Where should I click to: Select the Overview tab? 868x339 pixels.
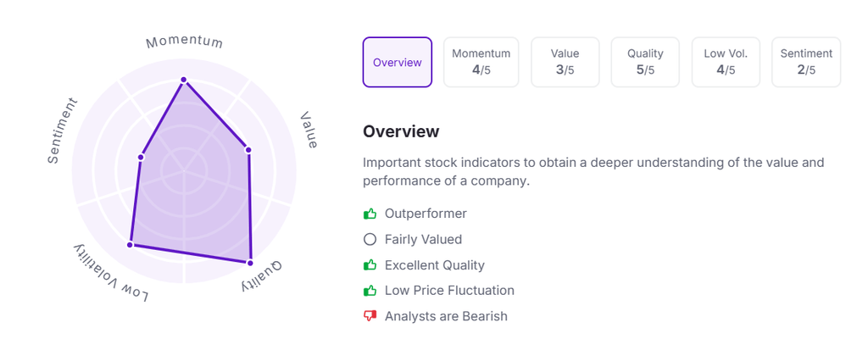pos(397,62)
